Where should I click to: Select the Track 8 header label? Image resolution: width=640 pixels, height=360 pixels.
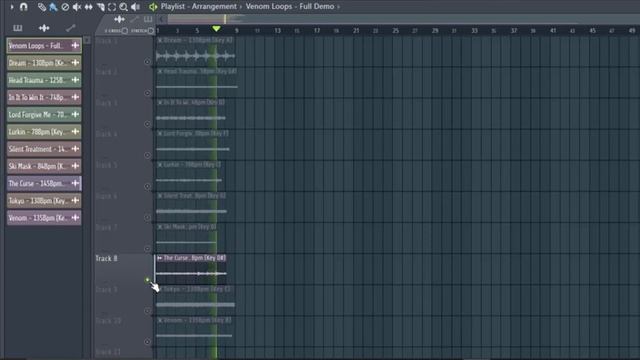point(107,258)
